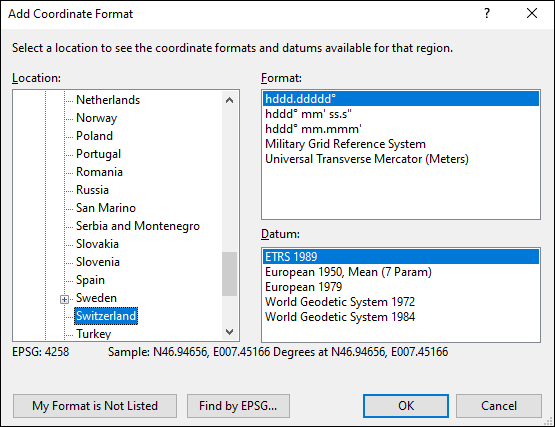Select the hddd.ddddd° format
Image resolution: width=555 pixels, height=427 pixels.
coord(401,99)
